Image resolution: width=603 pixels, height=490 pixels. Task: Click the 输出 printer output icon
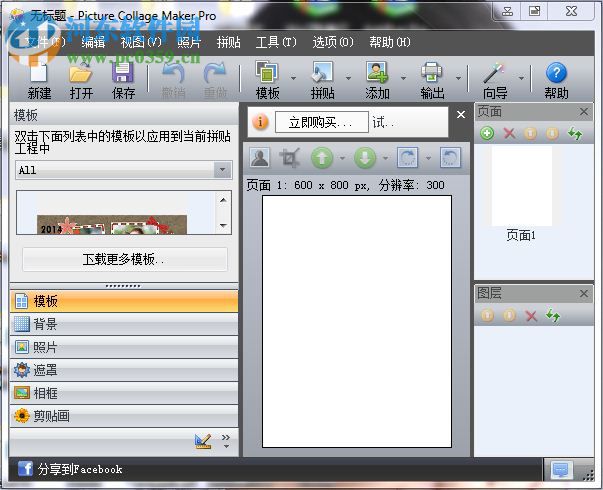(431, 72)
